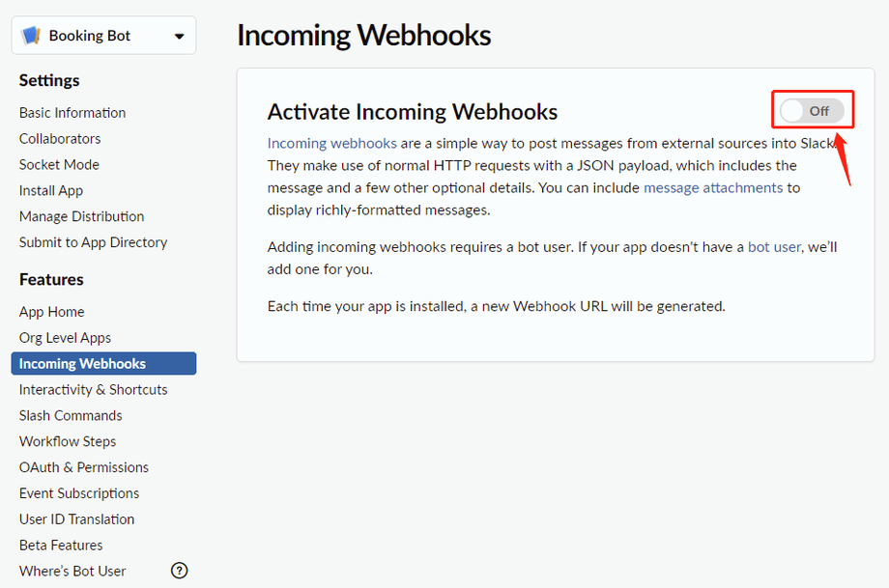Open the Booking Bot app dropdown
Screen dimensions: 889x588
(x=179, y=37)
